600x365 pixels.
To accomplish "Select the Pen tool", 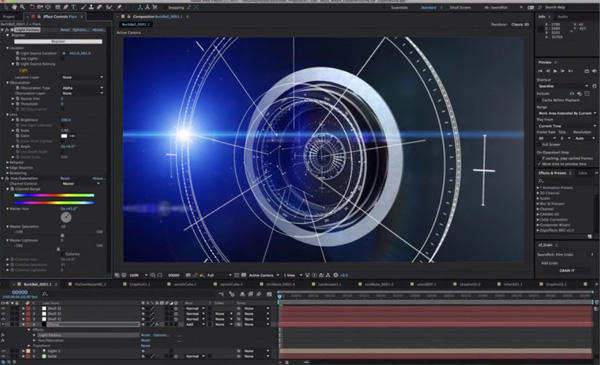I will click(66, 7).
